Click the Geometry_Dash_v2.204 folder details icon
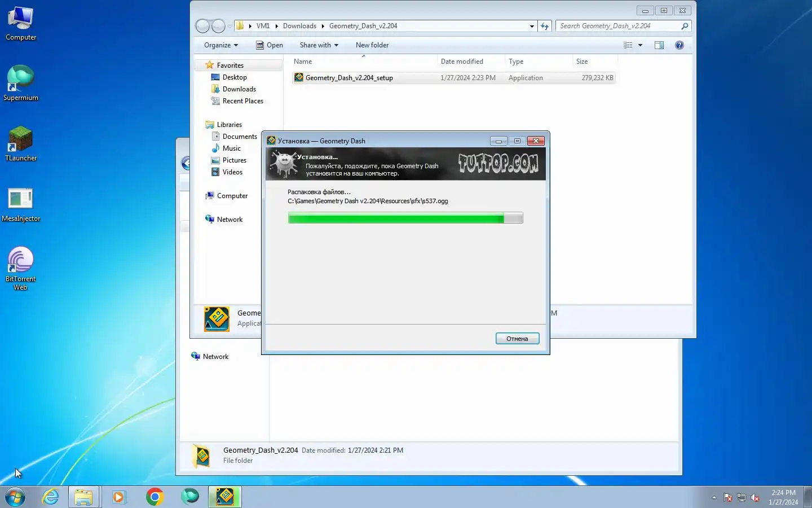This screenshot has width=812, height=508. [x=202, y=456]
